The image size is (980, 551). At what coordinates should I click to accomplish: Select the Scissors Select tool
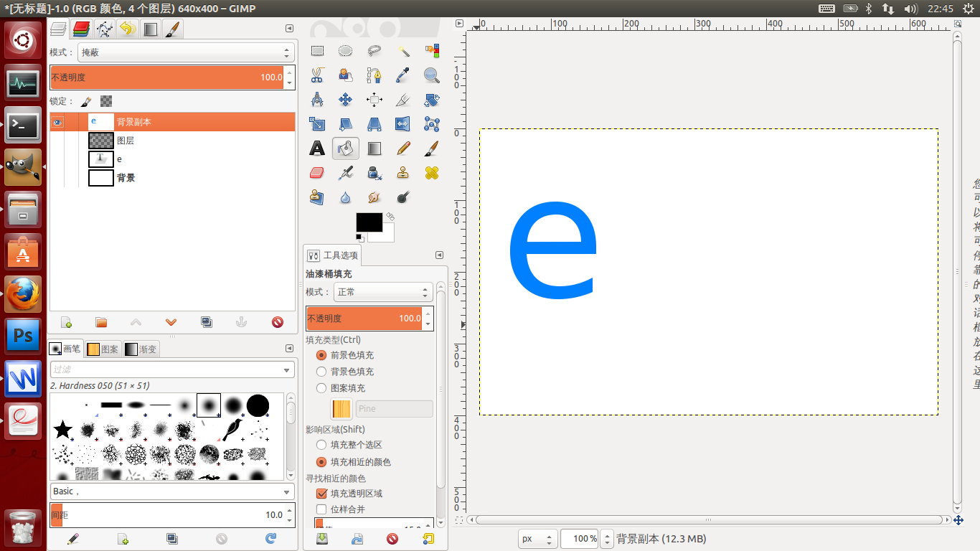[317, 75]
